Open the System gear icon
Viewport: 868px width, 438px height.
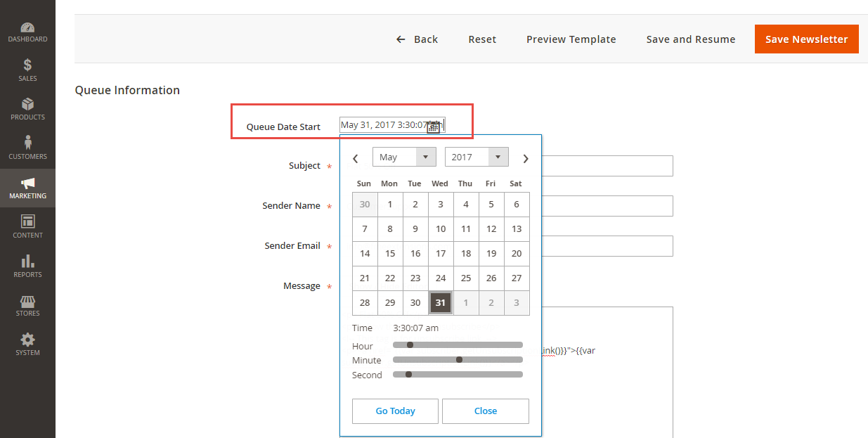(x=27, y=340)
